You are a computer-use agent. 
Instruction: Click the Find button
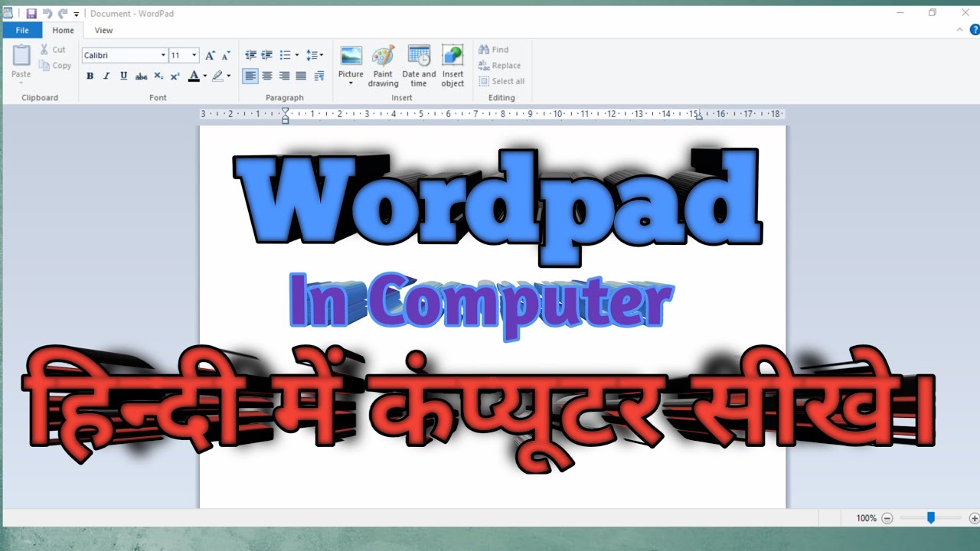click(x=494, y=50)
